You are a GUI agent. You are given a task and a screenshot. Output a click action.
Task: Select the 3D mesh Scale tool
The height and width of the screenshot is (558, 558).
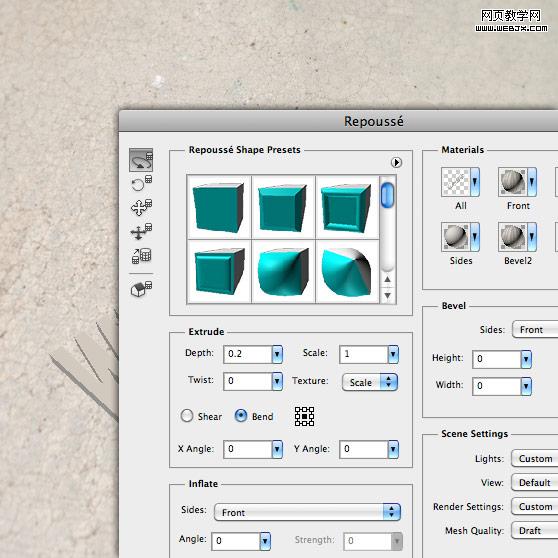(x=141, y=256)
